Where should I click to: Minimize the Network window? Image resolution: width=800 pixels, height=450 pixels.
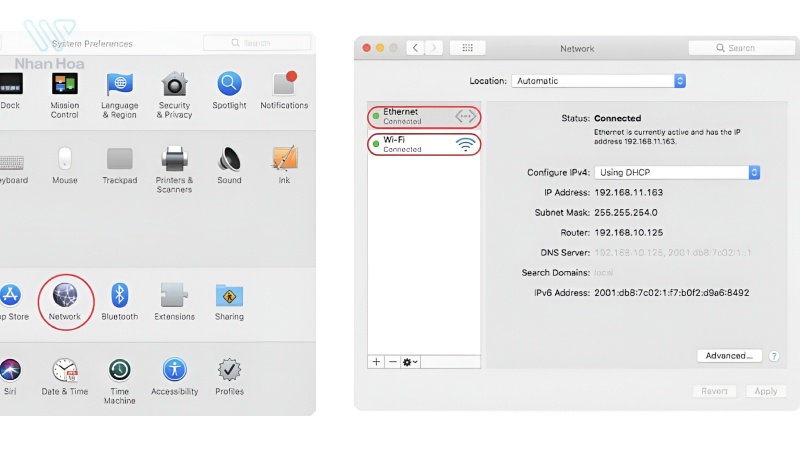(380, 48)
